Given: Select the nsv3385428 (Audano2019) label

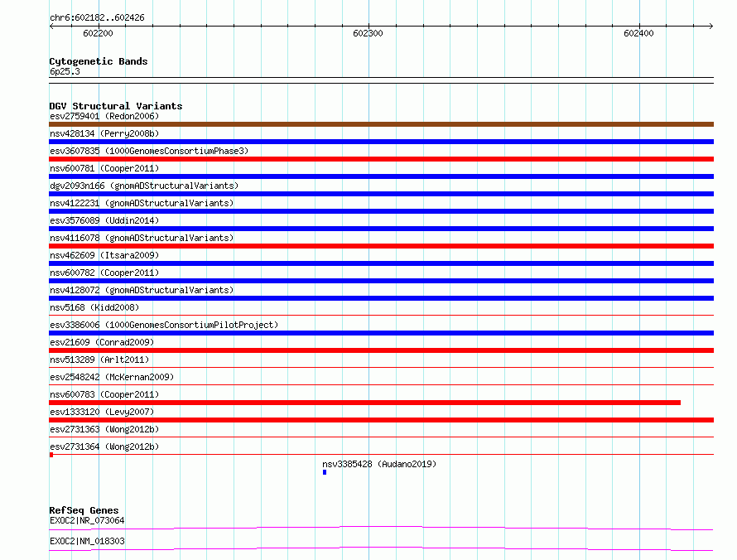Looking at the screenshot, I should 379,464.
